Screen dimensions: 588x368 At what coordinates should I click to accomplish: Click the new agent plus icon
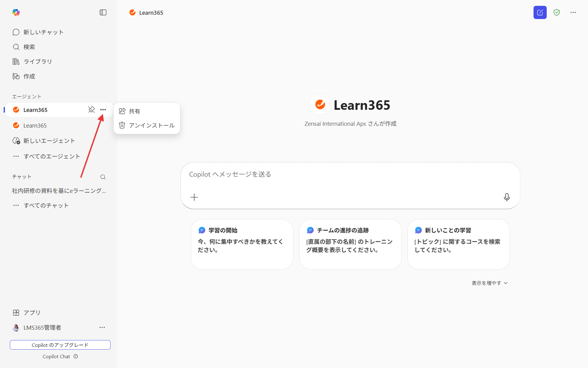tap(16, 141)
